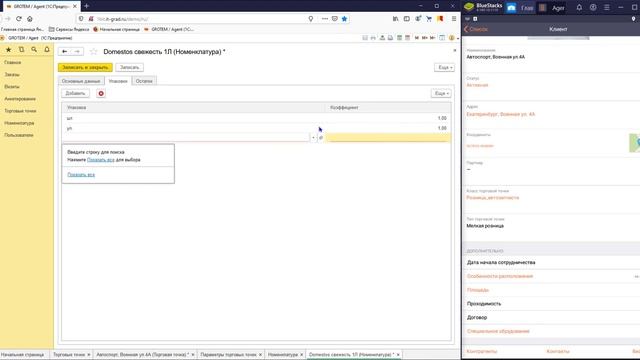Switch to Остатки tab

coord(144,81)
